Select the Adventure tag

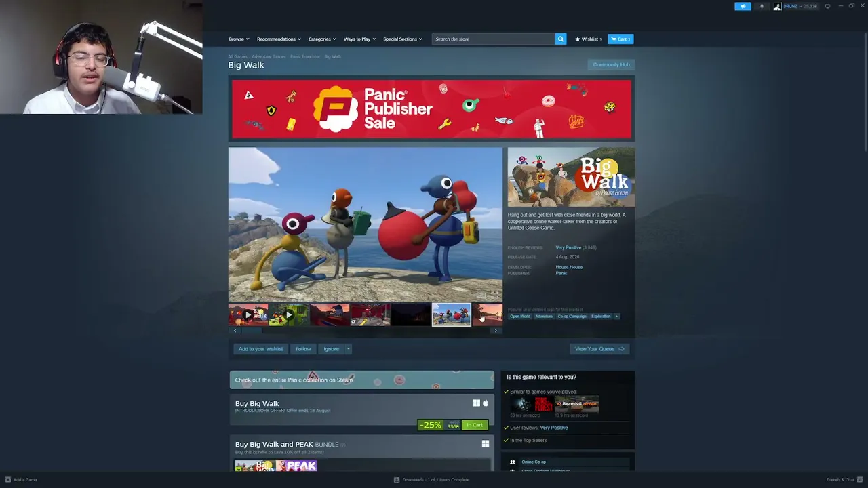[544, 316]
